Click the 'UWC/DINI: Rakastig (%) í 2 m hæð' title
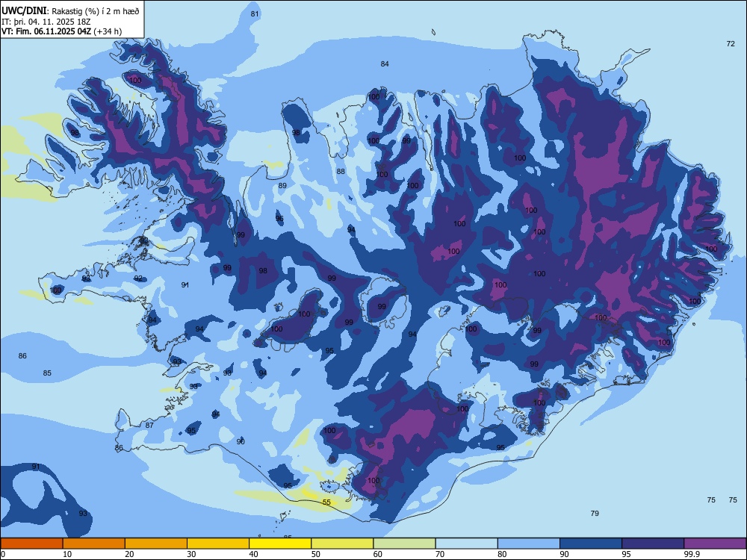 click(70, 10)
